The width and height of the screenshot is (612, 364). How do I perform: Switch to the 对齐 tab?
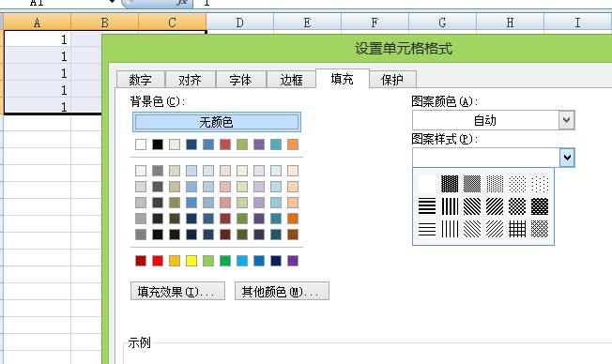click(191, 80)
